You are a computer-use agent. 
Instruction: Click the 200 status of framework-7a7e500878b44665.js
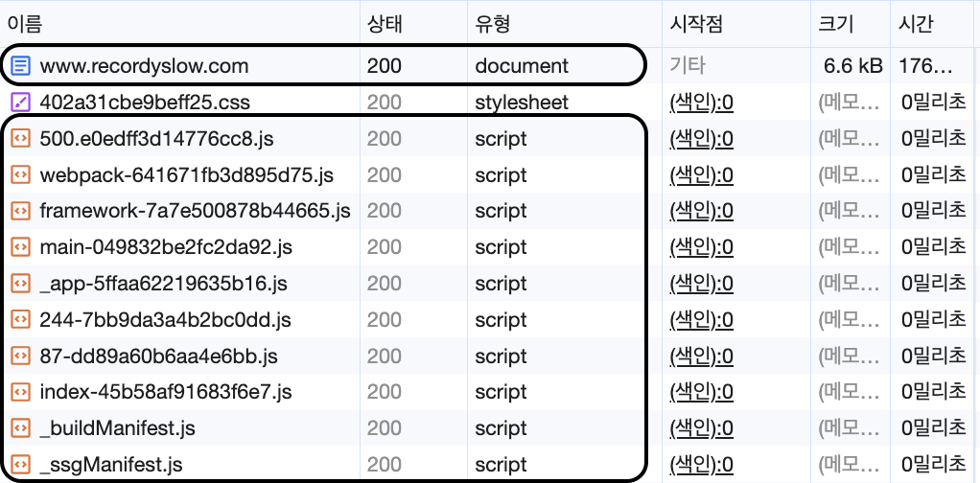(385, 211)
